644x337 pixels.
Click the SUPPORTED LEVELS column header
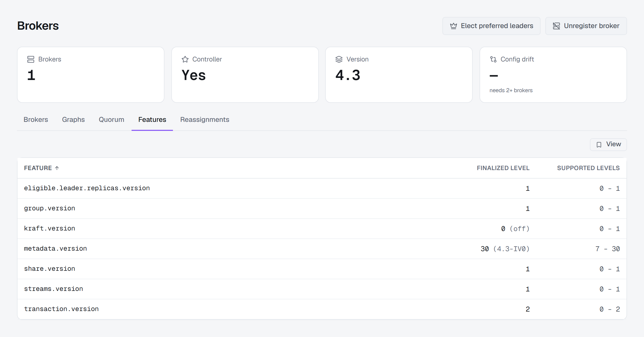pos(588,168)
